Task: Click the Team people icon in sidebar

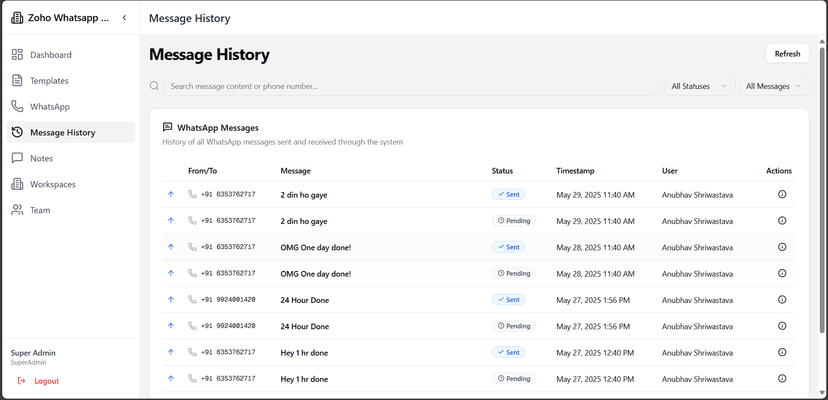Action: click(x=17, y=210)
